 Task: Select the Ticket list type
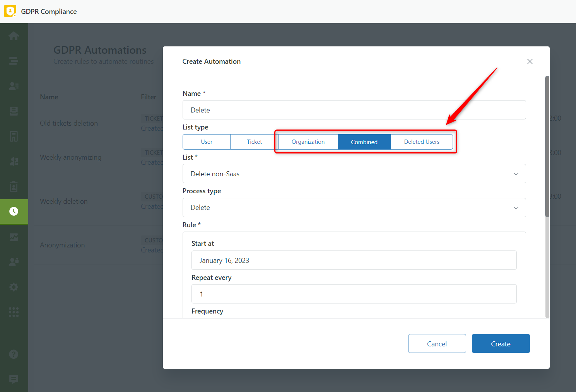click(255, 142)
